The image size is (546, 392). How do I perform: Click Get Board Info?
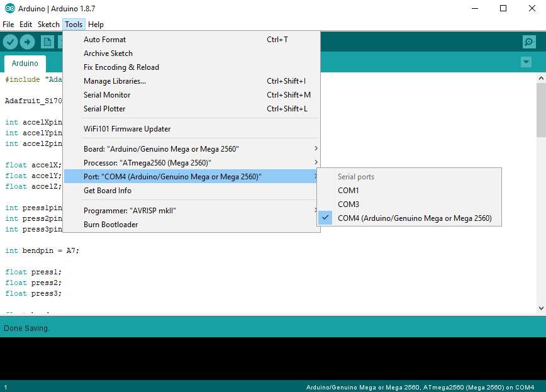coord(107,191)
